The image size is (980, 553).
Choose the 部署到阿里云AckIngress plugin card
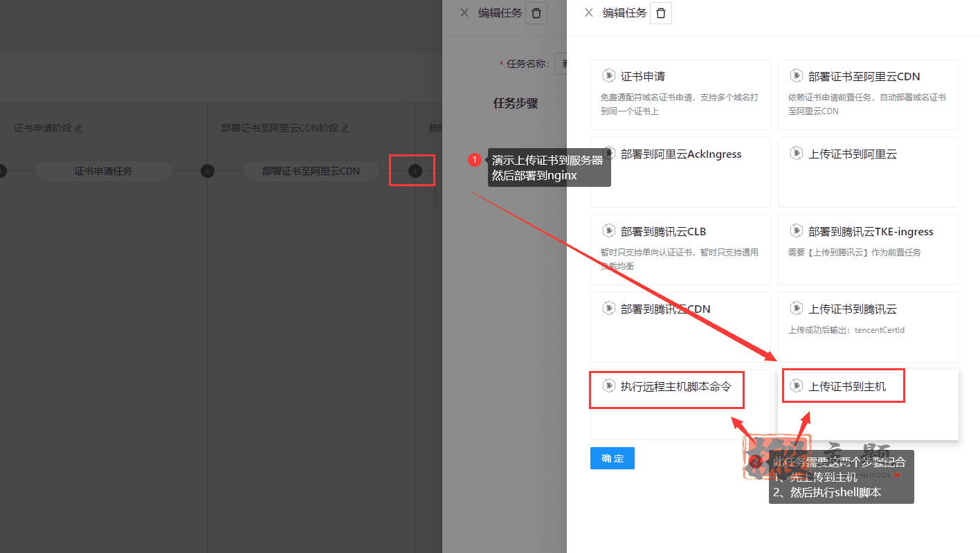click(680, 172)
